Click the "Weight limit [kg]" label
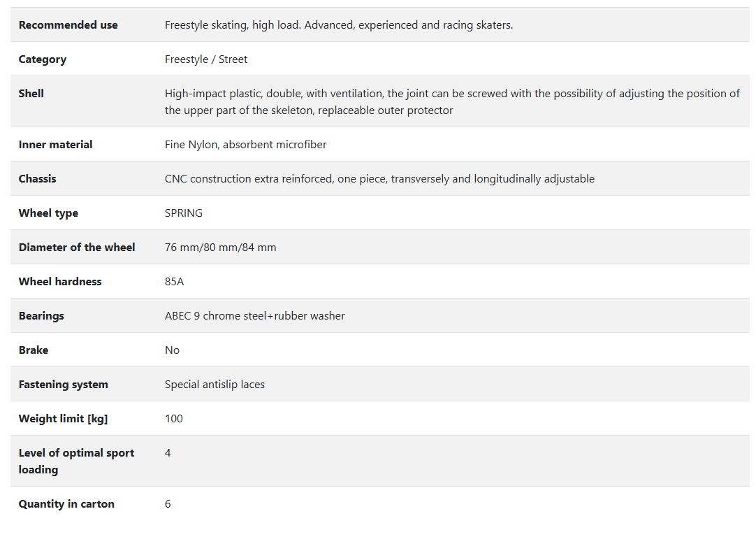The width and height of the screenshot is (756, 544). tap(63, 419)
